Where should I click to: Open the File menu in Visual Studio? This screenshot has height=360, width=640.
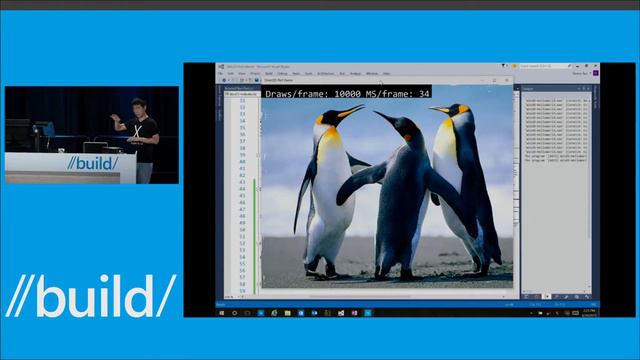pyautogui.click(x=220, y=73)
